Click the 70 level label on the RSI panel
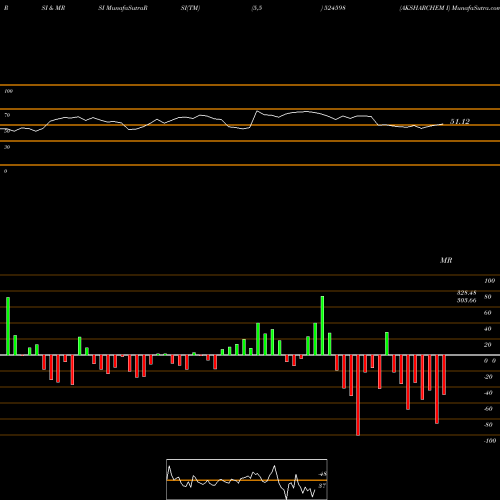The image size is (500, 500). (7, 115)
